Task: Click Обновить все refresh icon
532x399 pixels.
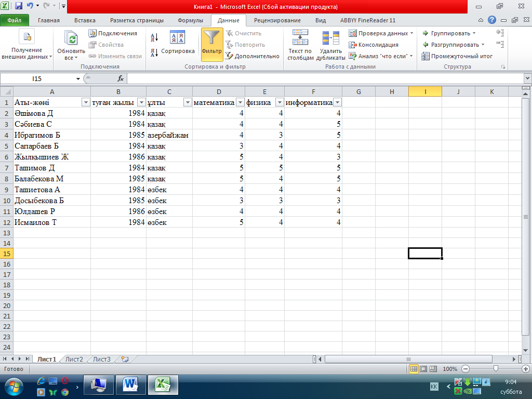Action: (71, 45)
